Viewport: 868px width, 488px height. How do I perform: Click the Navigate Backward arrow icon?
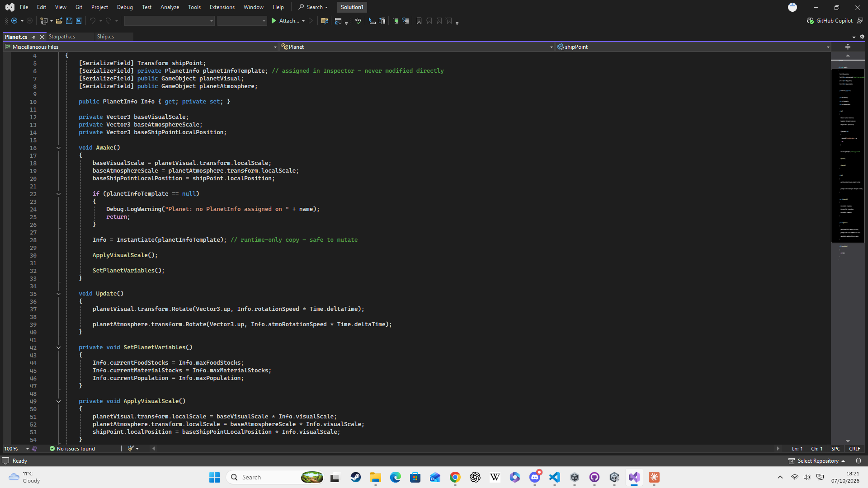(14, 21)
